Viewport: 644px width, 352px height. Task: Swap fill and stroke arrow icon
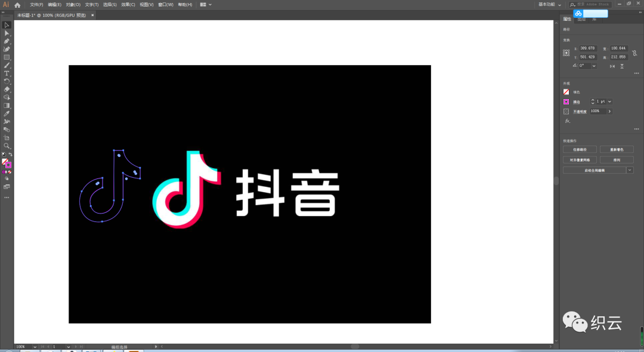point(10,155)
